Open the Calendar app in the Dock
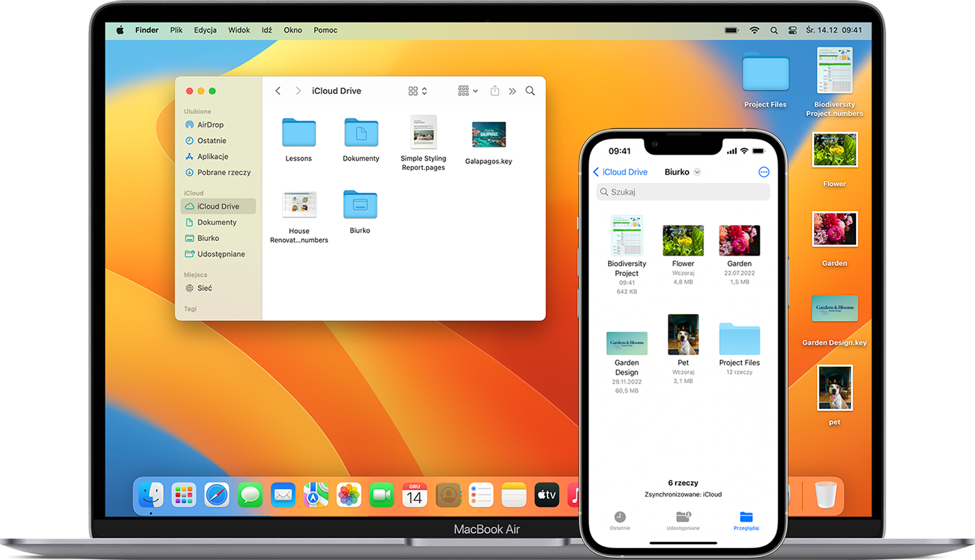Image resolution: width=975 pixels, height=560 pixels. point(415,495)
